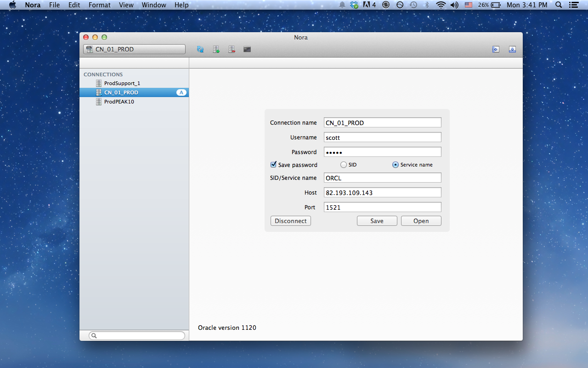Click the A badge on CN_01_PROD row
The width and height of the screenshot is (588, 368).
181,92
